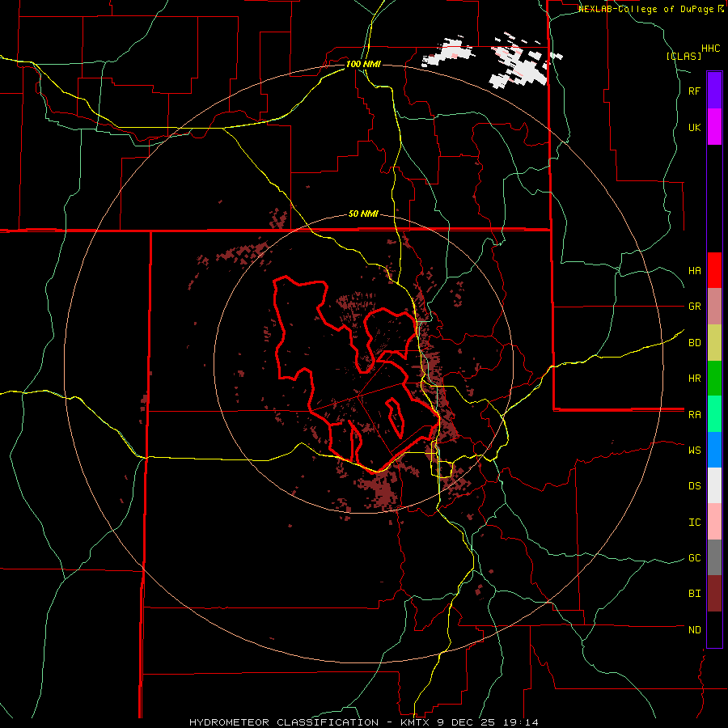This screenshot has height=728, width=728.
Task: Click the purple RF color swatch
Action: tap(714, 91)
